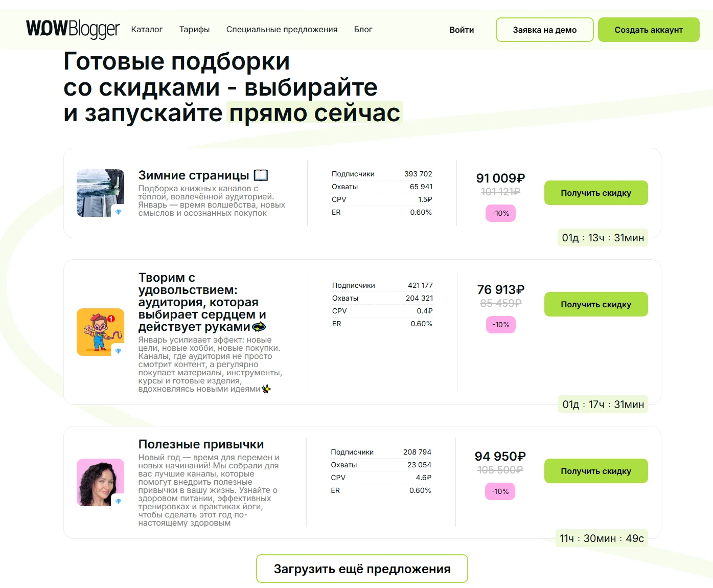
Task: Click the 11ч 30мин 49с countdown timer
Action: (601, 538)
